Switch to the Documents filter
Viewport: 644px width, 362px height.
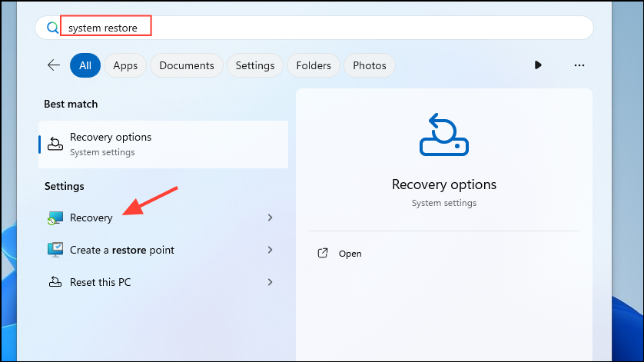(x=187, y=65)
